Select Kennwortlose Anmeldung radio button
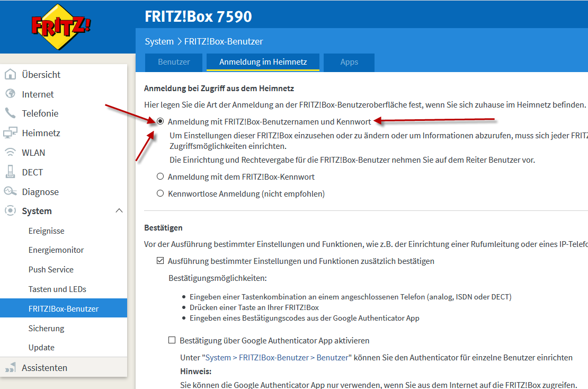588x389 pixels. point(160,193)
